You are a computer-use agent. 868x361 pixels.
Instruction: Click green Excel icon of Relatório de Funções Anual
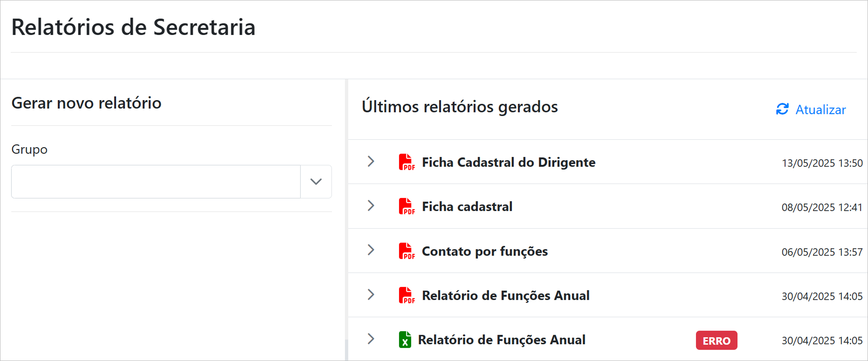(405, 340)
